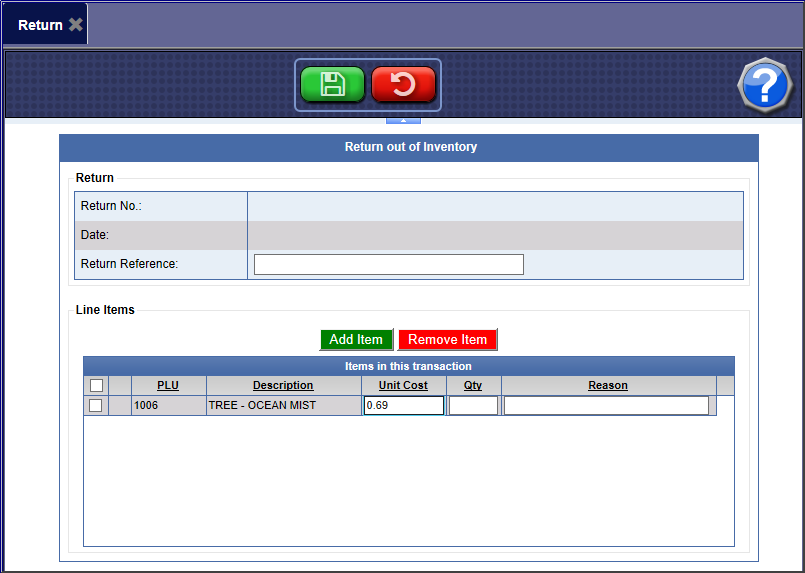Click the Reason input in the item row

click(x=606, y=406)
